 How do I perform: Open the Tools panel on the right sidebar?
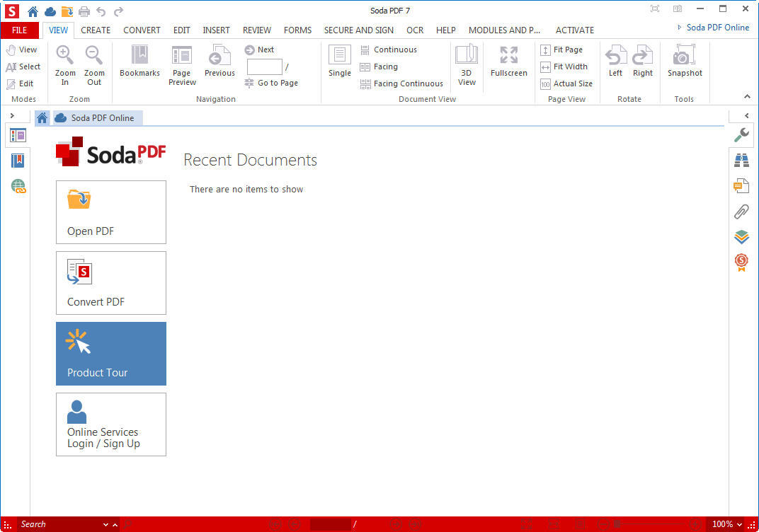point(741,134)
